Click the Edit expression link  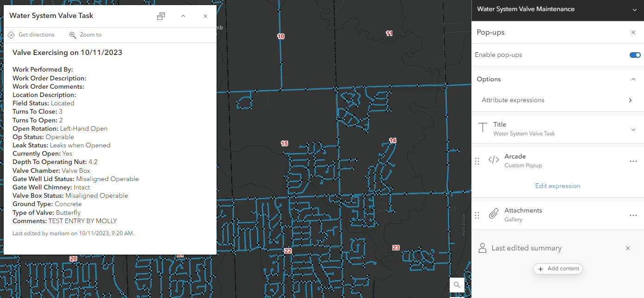557,186
